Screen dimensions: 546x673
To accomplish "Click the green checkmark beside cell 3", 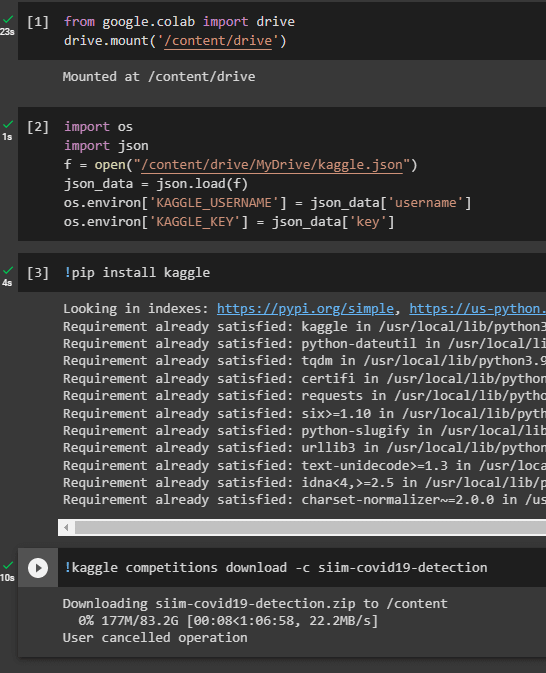I will (8, 270).
